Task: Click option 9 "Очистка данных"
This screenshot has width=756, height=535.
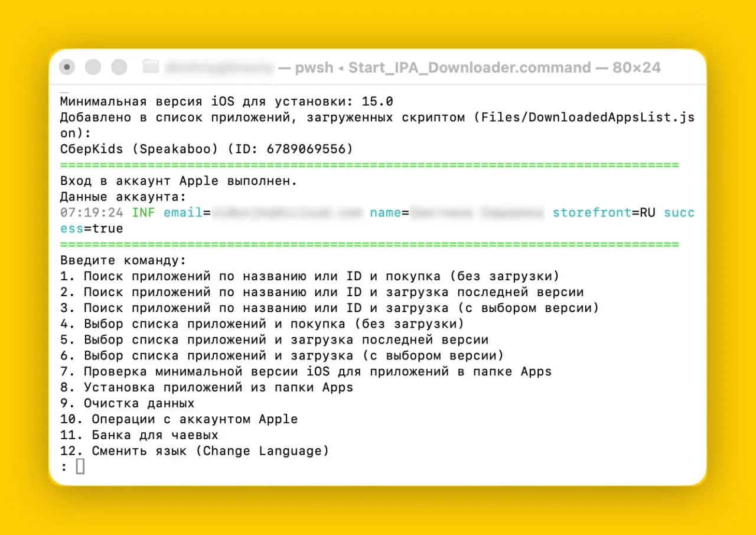Action: point(127,404)
